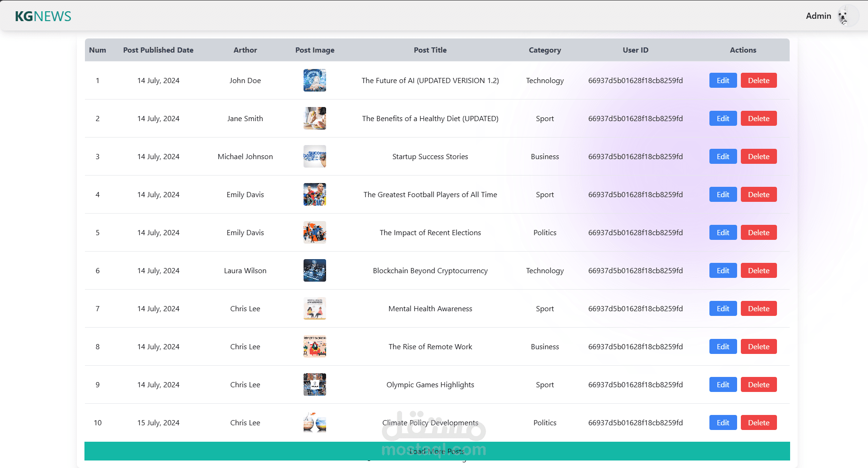The height and width of the screenshot is (468, 868).
Task: Delete the 'Olympic Games Highlights' post
Action: [x=759, y=384]
